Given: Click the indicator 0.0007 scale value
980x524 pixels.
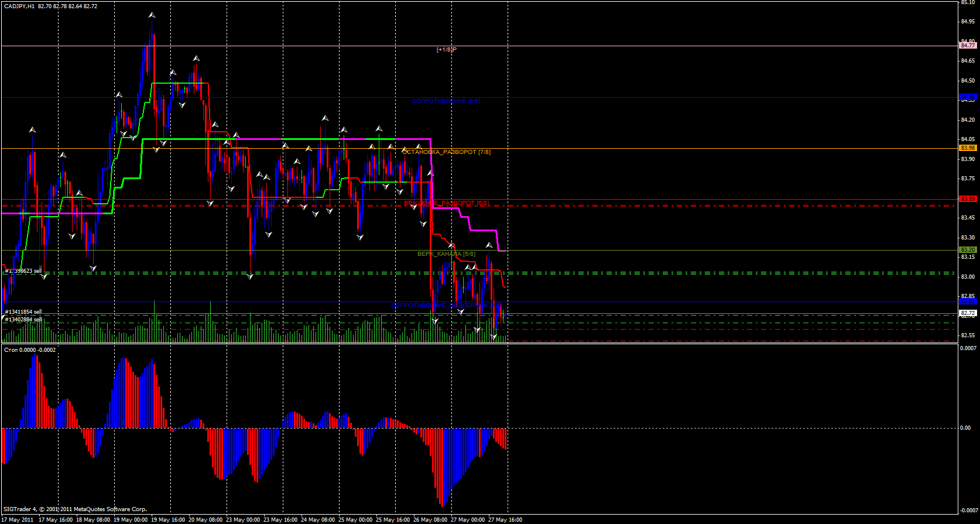Looking at the screenshot, I should [968, 348].
